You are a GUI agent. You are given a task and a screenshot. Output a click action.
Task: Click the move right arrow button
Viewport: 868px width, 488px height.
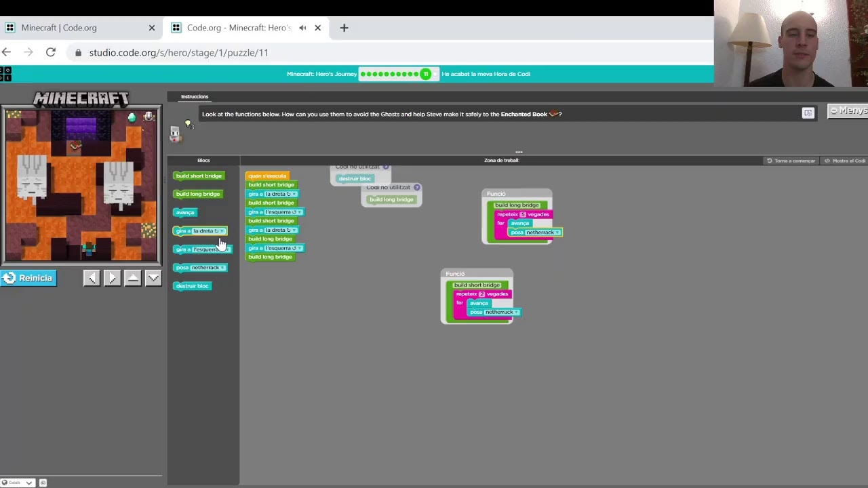click(112, 278)
